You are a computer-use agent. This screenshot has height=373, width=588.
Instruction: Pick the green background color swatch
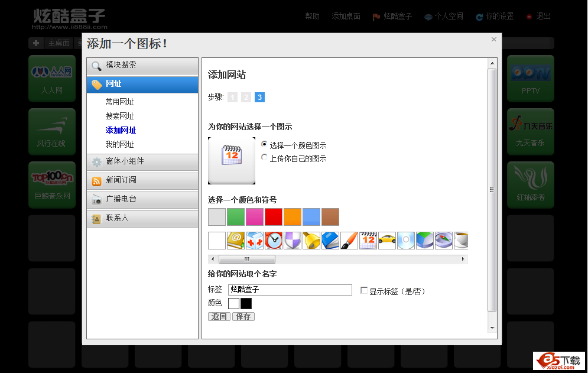point(236,217)
